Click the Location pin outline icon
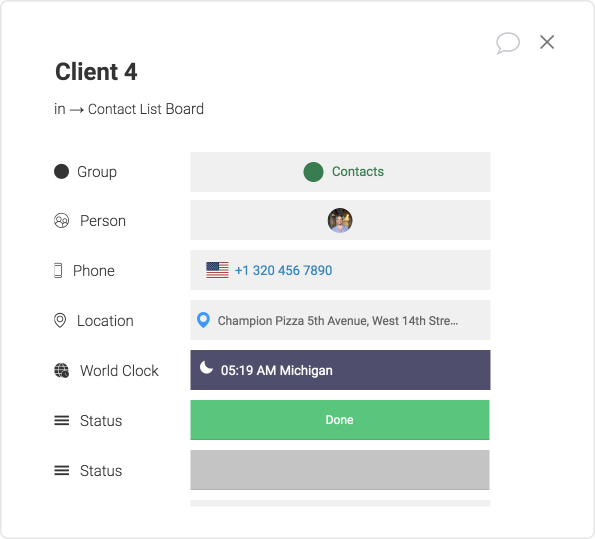Viewport: 595px width, 539px height. click(x=60, y=321)
